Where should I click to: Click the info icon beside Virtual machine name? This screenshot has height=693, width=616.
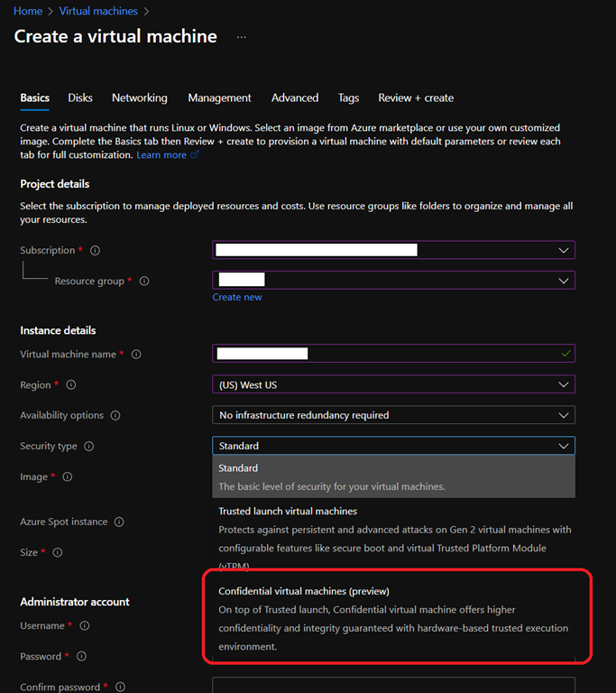coord(136,355)
